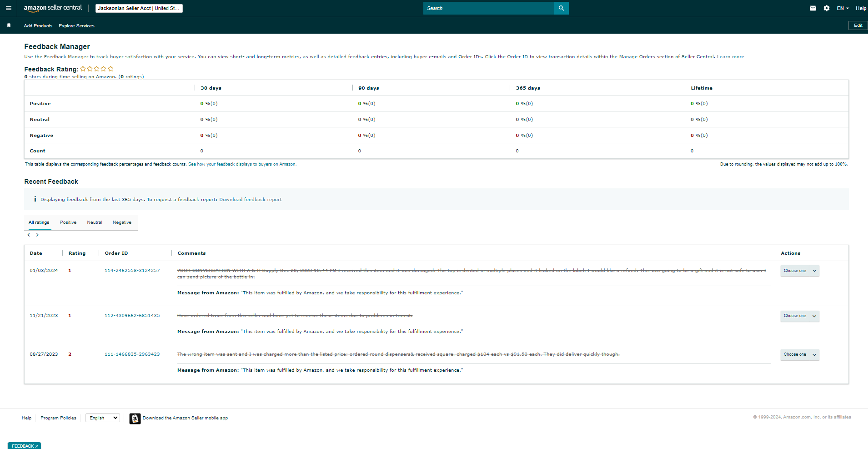Click the Edit button
This screenshot has height=449, width=868.
coord(858,25)
